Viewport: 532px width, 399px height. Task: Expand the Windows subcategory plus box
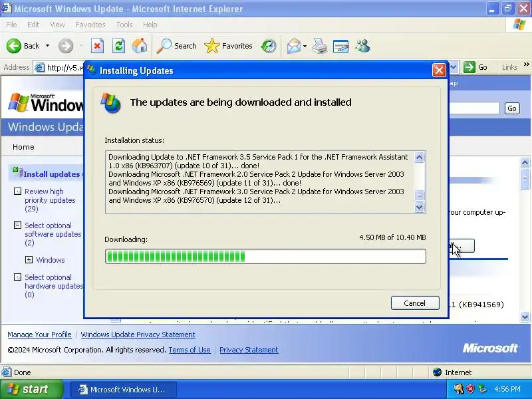(29, 260)
